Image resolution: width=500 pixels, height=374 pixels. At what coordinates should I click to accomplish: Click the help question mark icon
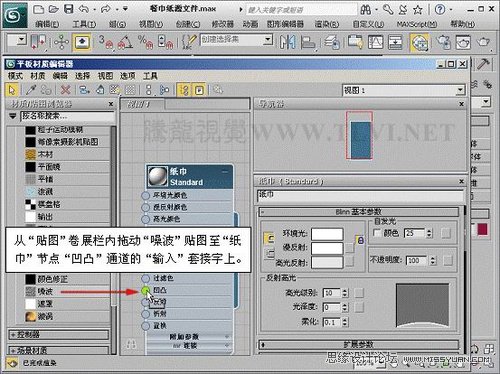tap(440, 9)
